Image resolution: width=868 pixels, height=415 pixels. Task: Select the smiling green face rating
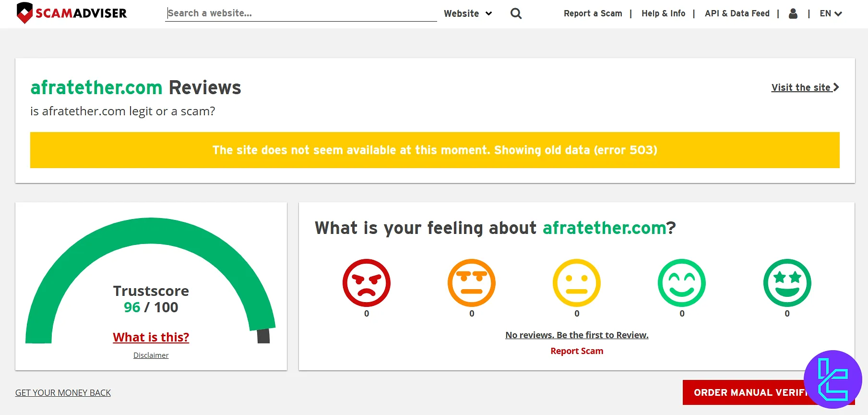[x=681, y=283]
